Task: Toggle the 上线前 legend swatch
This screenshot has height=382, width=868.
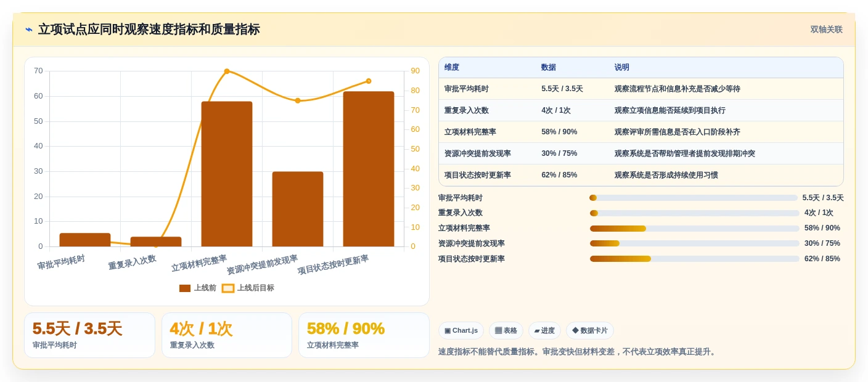Action: point(185,288)
